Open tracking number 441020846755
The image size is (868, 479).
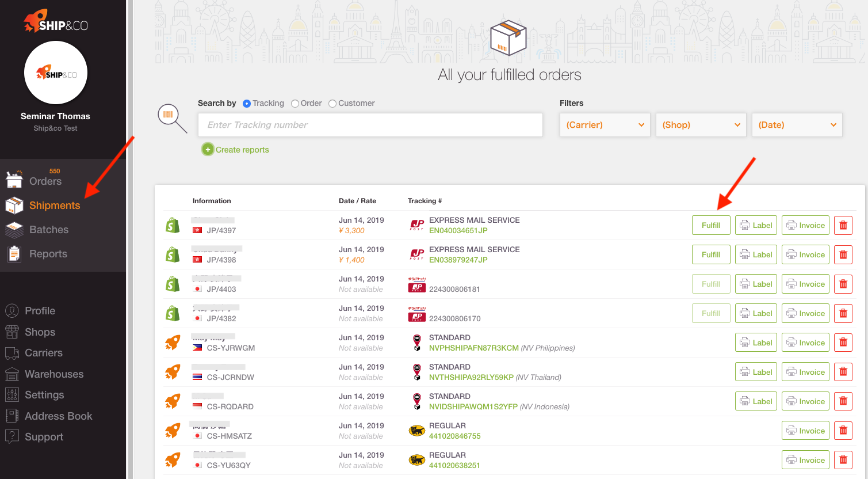454,436
